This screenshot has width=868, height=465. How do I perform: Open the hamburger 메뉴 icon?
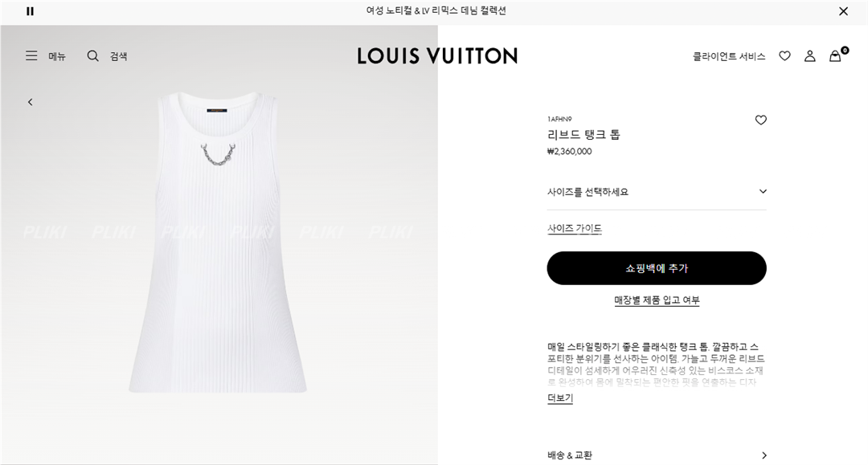point(31,56)
